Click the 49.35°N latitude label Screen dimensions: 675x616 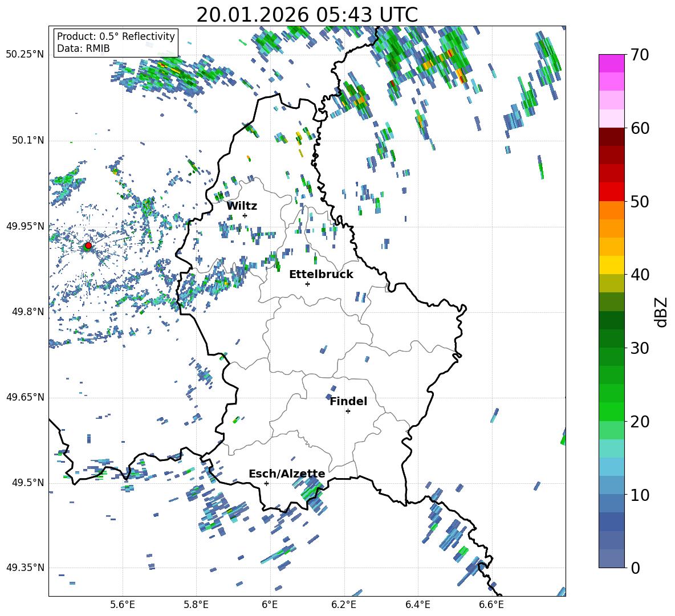[x=25, y=568]
